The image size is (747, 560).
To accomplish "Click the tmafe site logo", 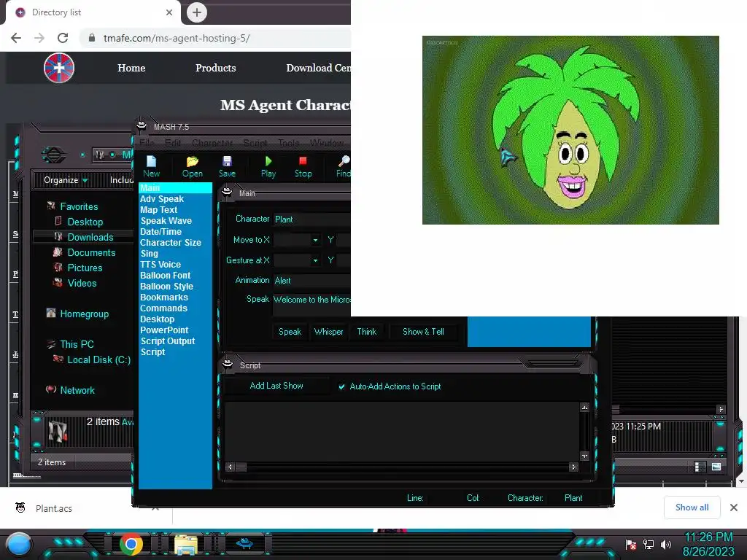I will (x=59, y=68).
